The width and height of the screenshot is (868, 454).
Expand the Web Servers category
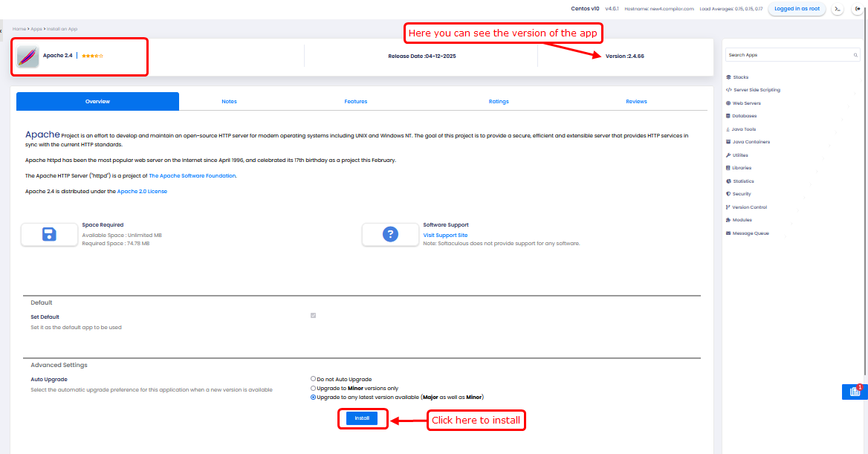pyautogui.click(x=746, y=103)
